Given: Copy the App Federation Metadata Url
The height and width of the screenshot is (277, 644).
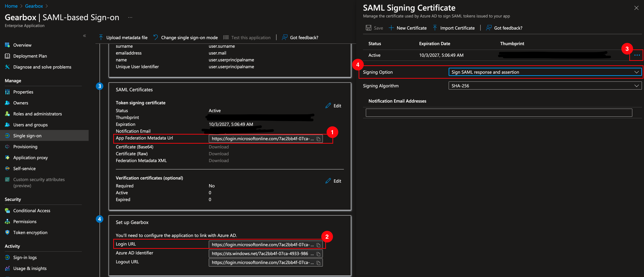Looking at the screenshot, I should tap(318, 139).
